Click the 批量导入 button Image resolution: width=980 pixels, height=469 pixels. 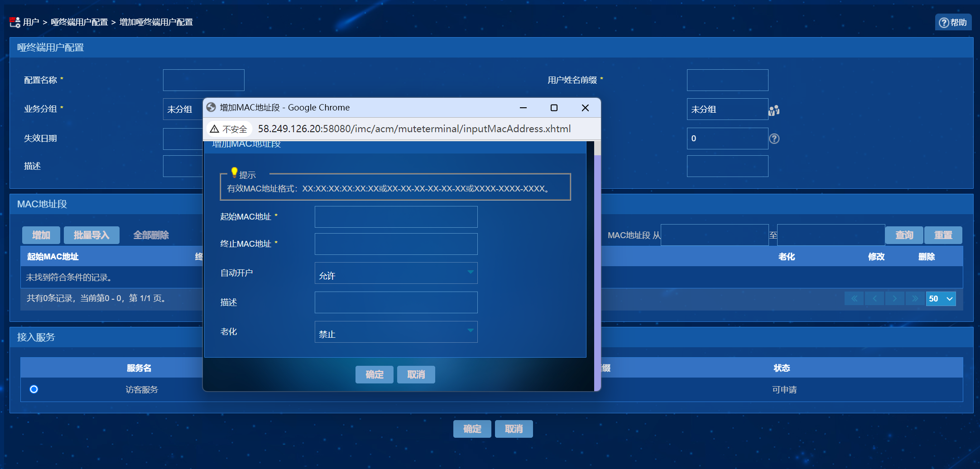click(91, 235)
